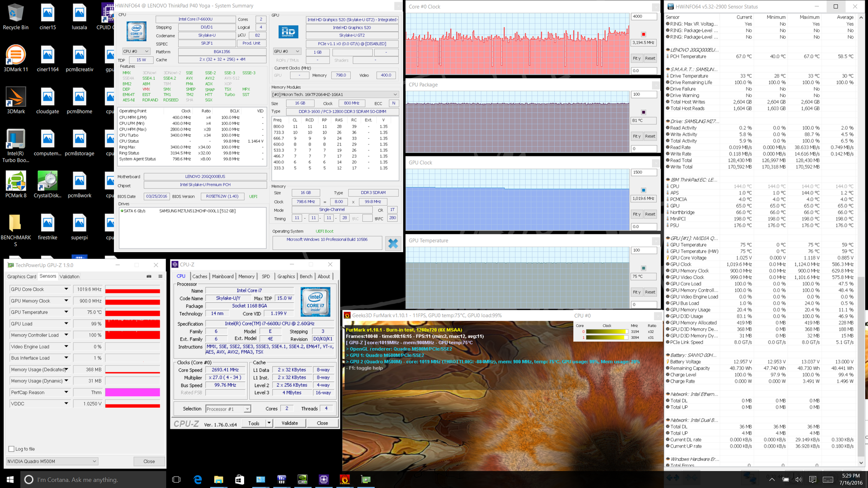Click the red color swatch on Core #0 Clock graph
Viewport: 868px width, 488px height.
(x=643, y=34)
